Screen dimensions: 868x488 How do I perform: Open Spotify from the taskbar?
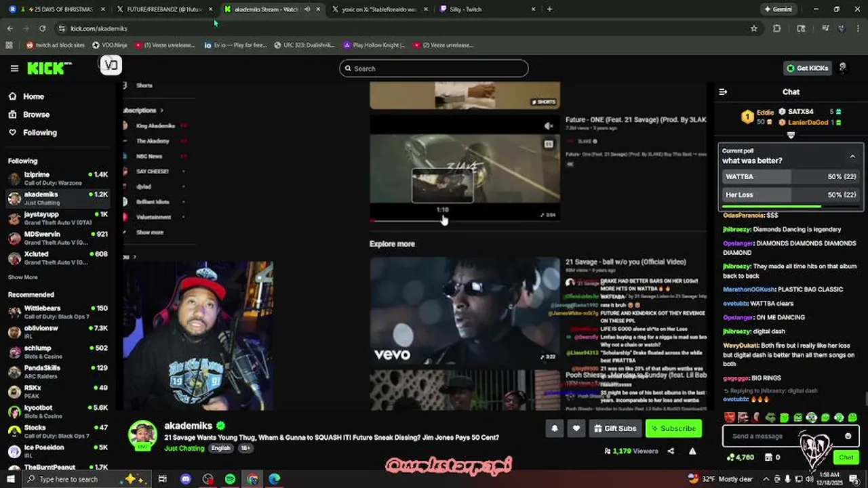click(230, 479)
